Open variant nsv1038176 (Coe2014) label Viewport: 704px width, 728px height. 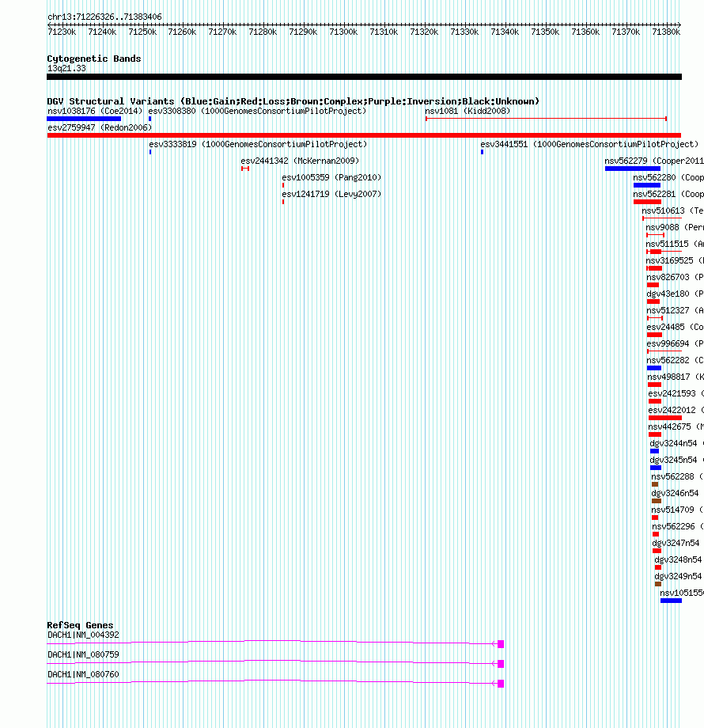pyautogui.click(x=95, y=111)
